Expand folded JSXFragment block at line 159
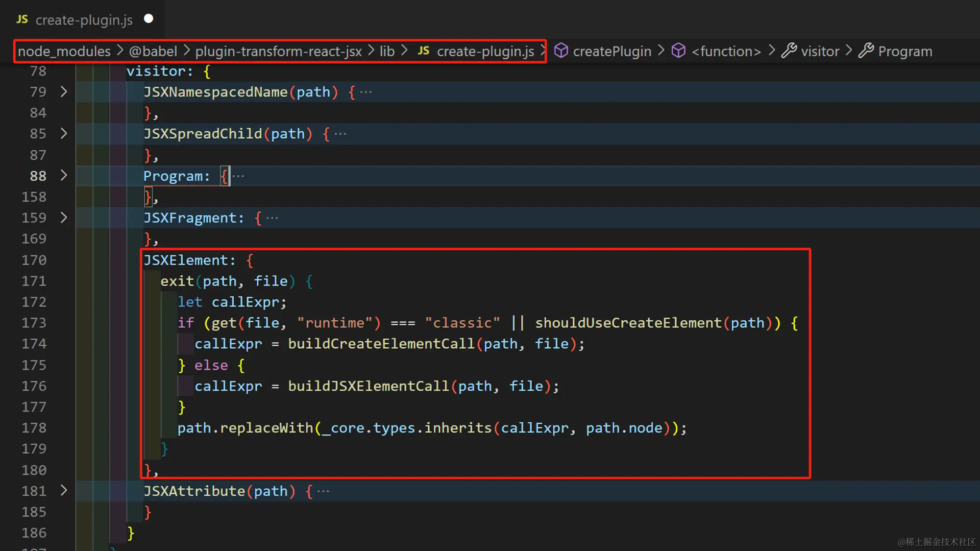This screenshot has height=551, width=980. click(x=64, y=217)
